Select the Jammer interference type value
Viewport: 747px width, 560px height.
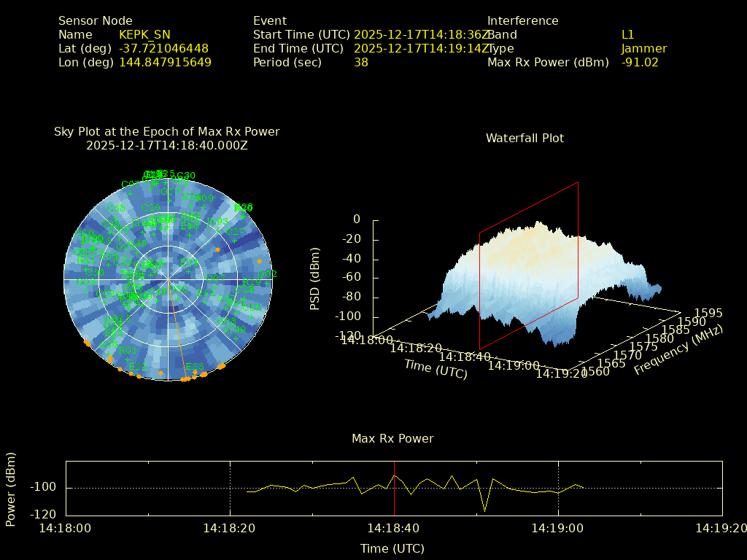(x=643, y=48)
